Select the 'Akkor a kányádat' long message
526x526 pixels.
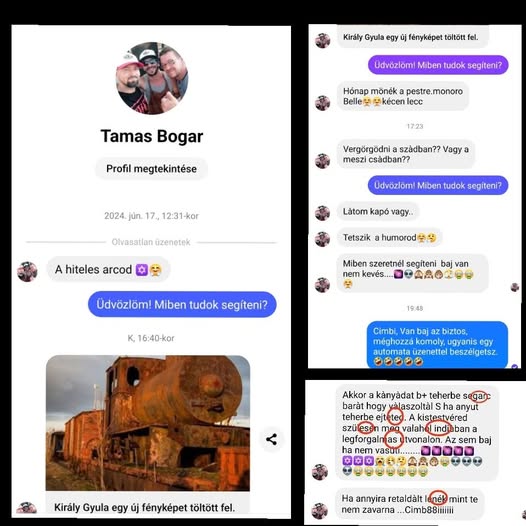417,433
